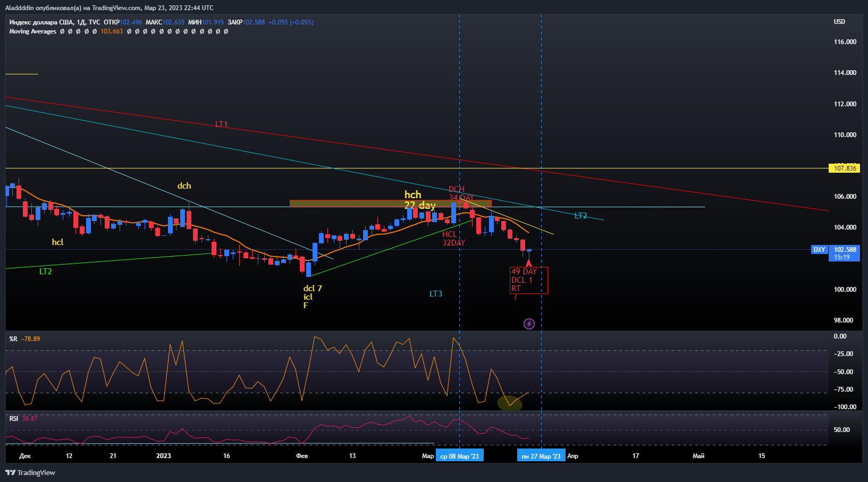Click the Апр month label on time axis
This screenshot has height=482, width=868.
click(x=572, y=456)
